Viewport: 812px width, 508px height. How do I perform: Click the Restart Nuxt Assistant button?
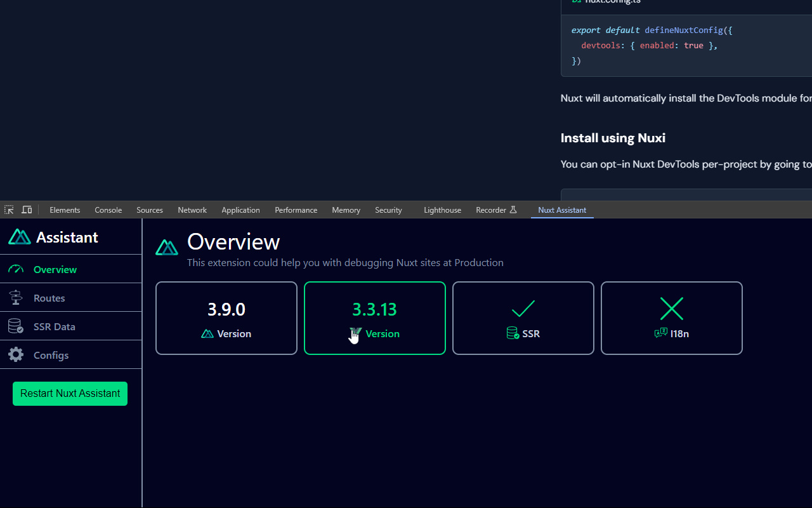(70, 394)
